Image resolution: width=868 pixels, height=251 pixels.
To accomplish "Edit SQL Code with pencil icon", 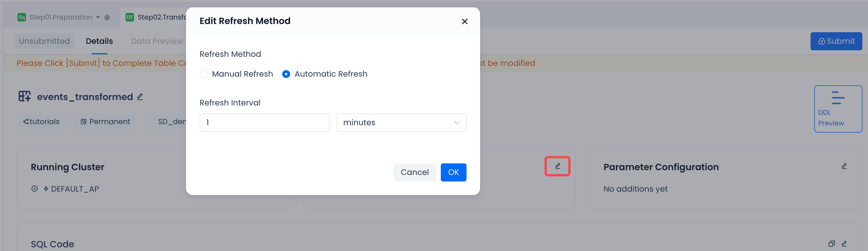I will (x=844, y=244).
